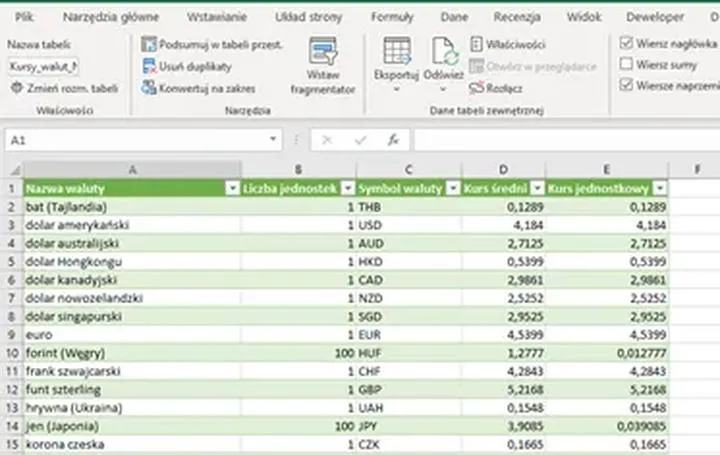Click the Eksportuj table icon
Screen dimensions: 720x455
(396, 52)
